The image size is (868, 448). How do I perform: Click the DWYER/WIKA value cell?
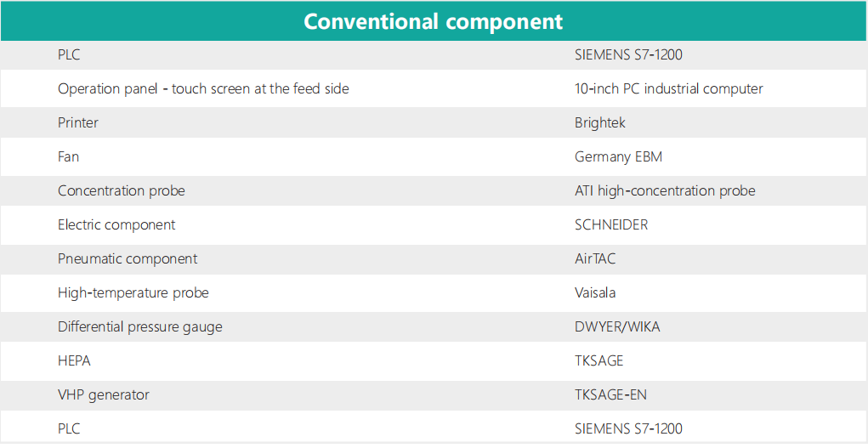(617, 326)
